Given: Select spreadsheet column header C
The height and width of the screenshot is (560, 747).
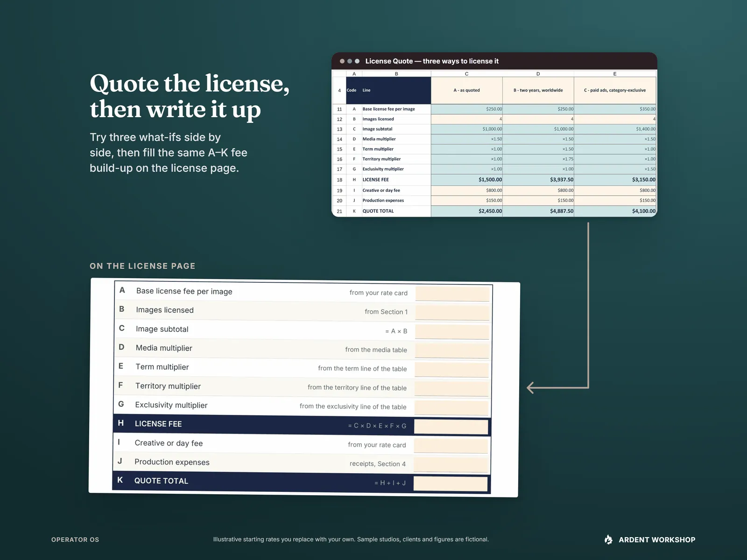Looking at the screenshot, I should point(466,74).
